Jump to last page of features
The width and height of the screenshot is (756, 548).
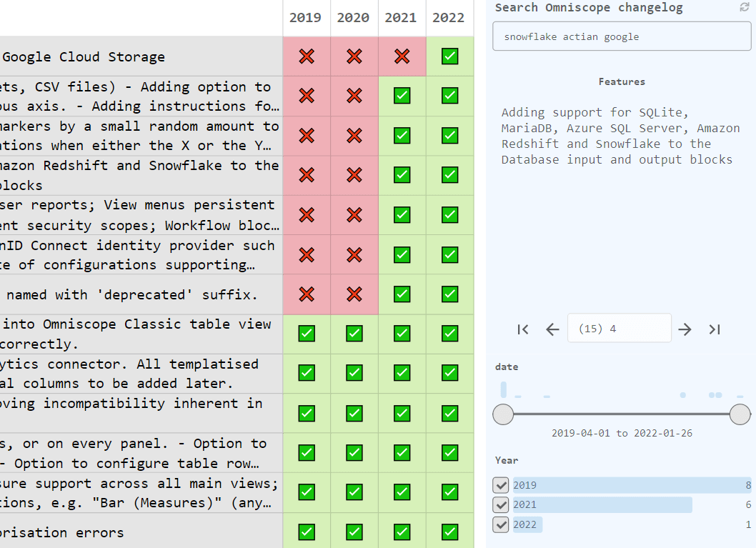714,329
